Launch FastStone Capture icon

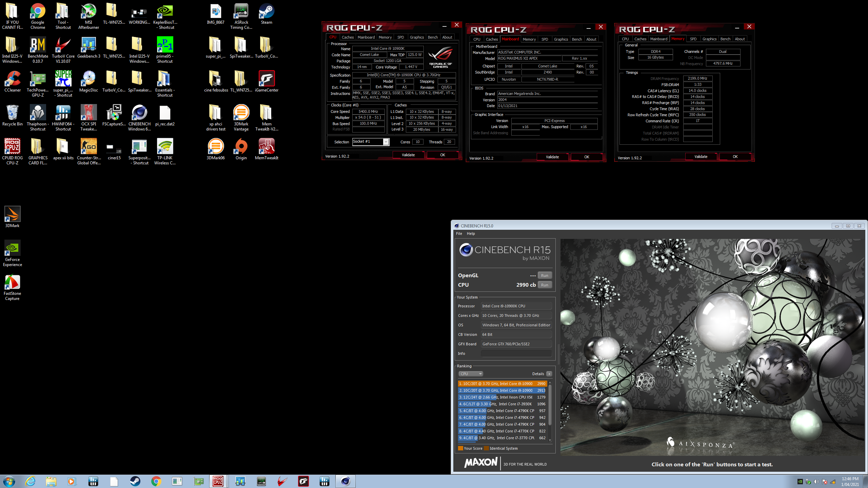(x=13, y=287)
